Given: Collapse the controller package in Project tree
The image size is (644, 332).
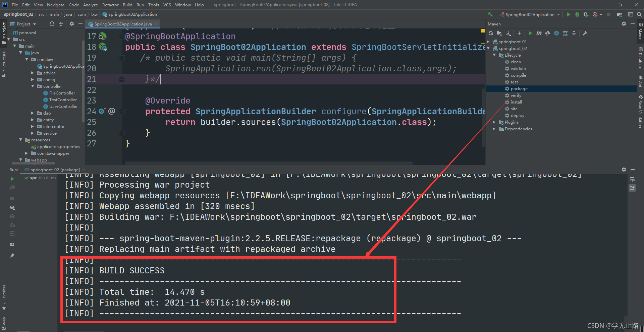Looking at the screenshot, I should click(x=33, y=86).
